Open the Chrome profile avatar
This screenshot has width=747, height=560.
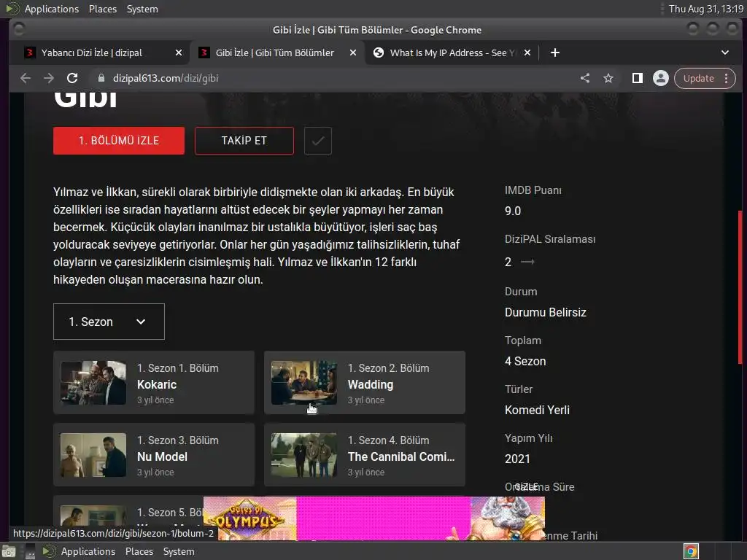point(661,78)
